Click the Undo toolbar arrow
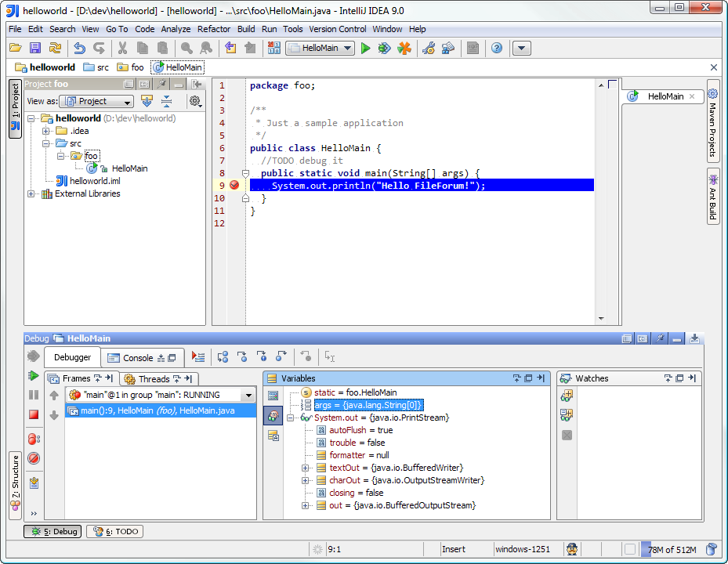 tap(80, 48)
